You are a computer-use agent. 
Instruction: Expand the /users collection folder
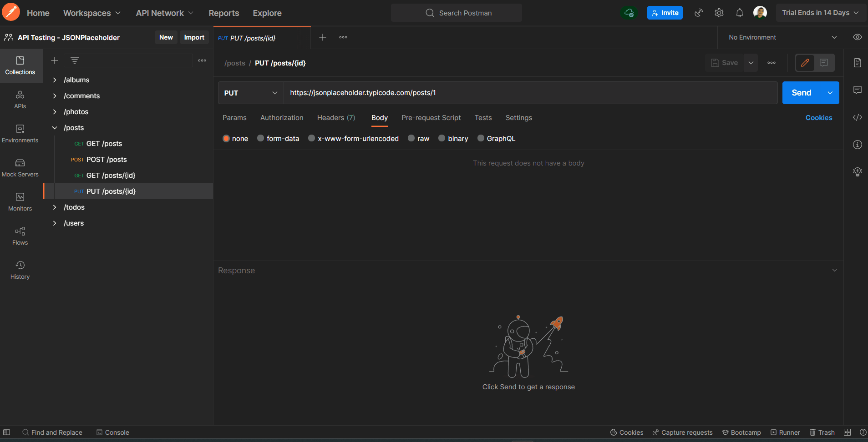point(55,223)
